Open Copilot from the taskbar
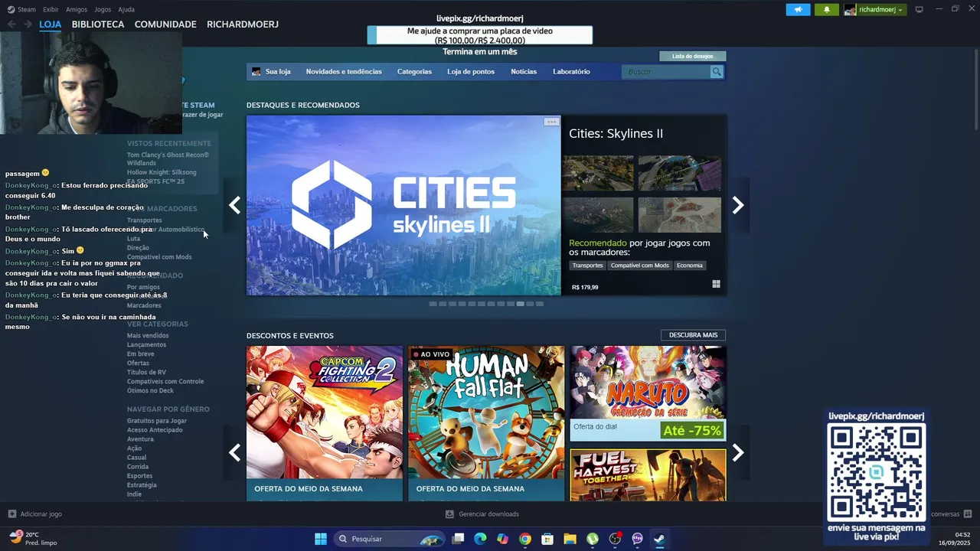Screen dimensions: 980x551 point(502,539)
